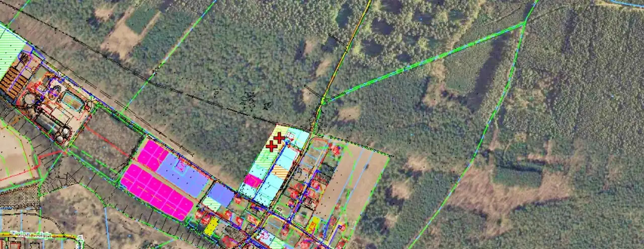Click the yellow parcel near the right houses
644x249 pixels.
tap(313, 225)
